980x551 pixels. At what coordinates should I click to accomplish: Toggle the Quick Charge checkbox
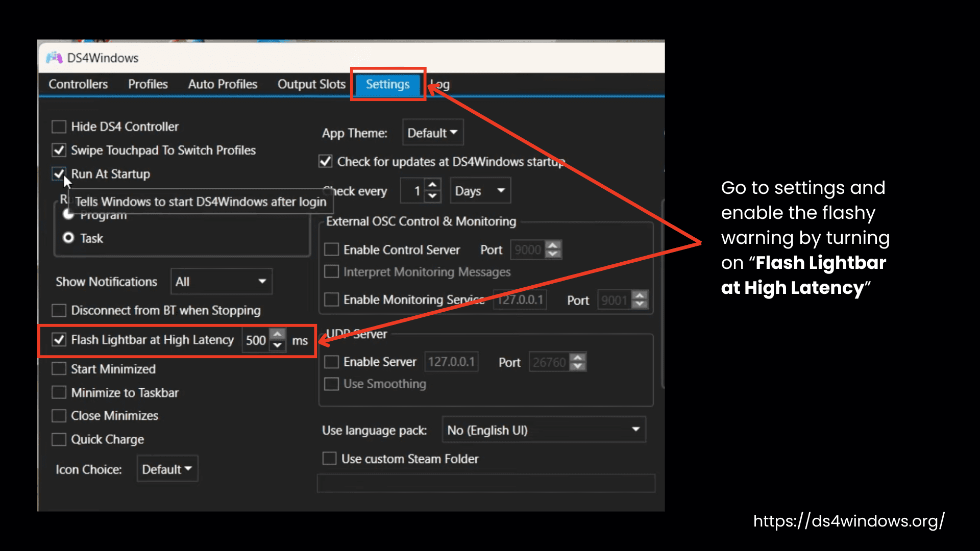click(59, 439)
